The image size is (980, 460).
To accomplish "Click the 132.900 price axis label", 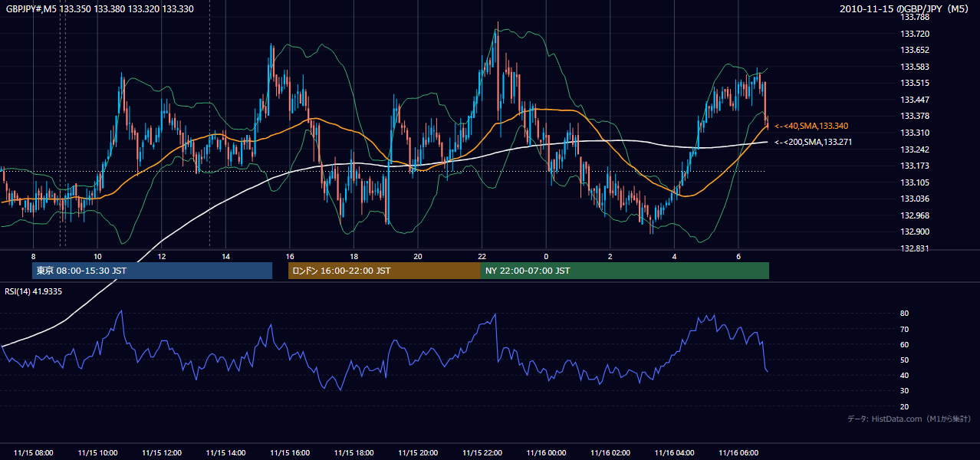I will pyautogui.click(x=915, y=232).
